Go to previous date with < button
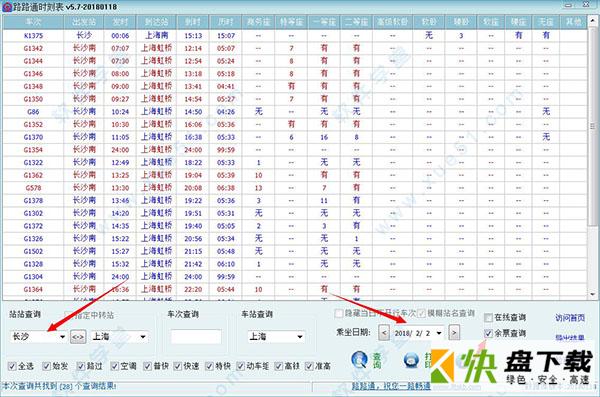Image resolution: width=600 pixels, height=397 pixels. [x=384, y=333]
